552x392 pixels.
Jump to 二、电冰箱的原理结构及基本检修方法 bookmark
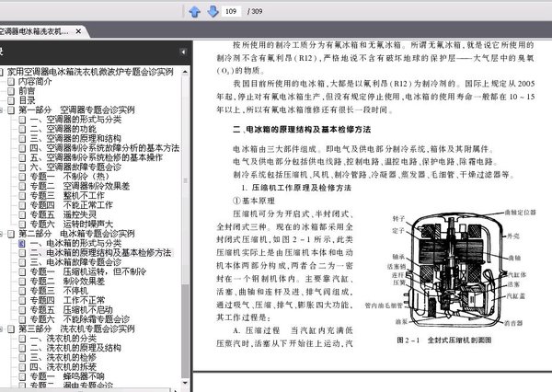[x=100, y=252]
